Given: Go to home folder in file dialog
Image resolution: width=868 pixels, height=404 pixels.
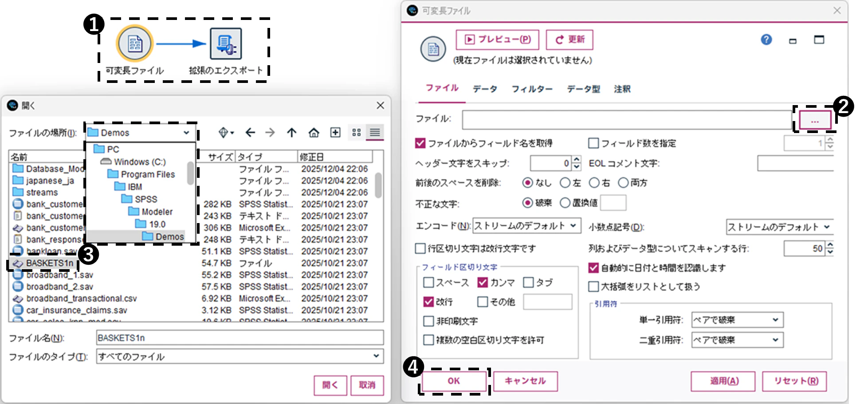Looking at the screenshot, I should pos(314,133).
